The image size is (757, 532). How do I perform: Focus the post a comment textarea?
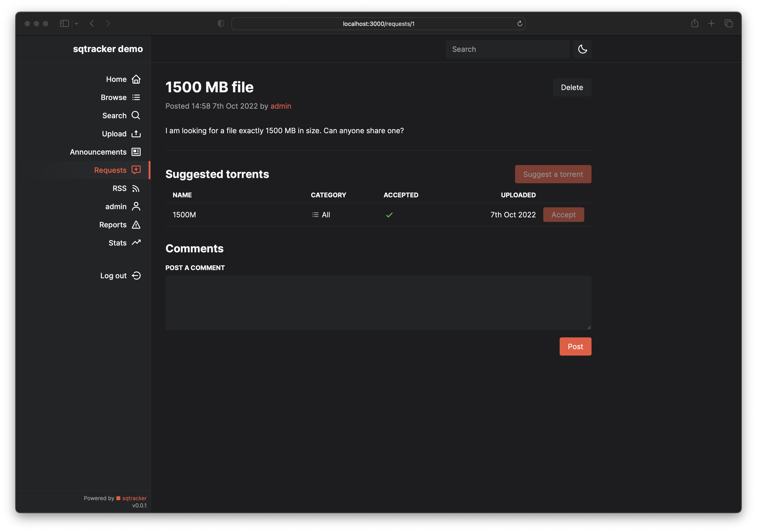[x=378, y=303]
